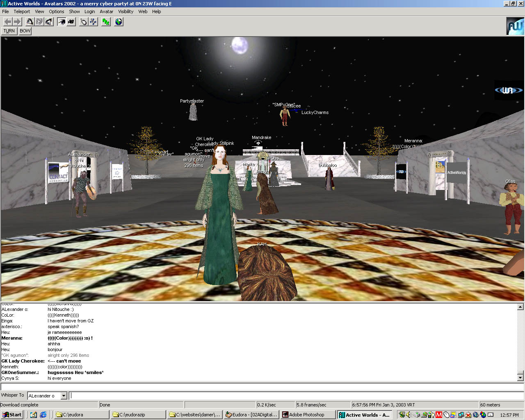Viewport: 525px width, 420px height.
Task: Switch to third-person camera view
Action: click(x=71, y=22)
